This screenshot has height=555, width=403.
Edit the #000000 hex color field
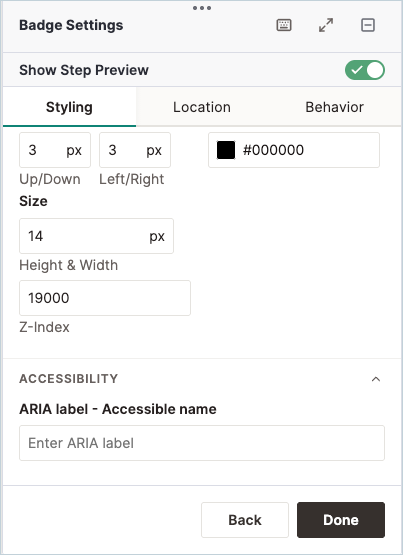[x=294, y=150]
